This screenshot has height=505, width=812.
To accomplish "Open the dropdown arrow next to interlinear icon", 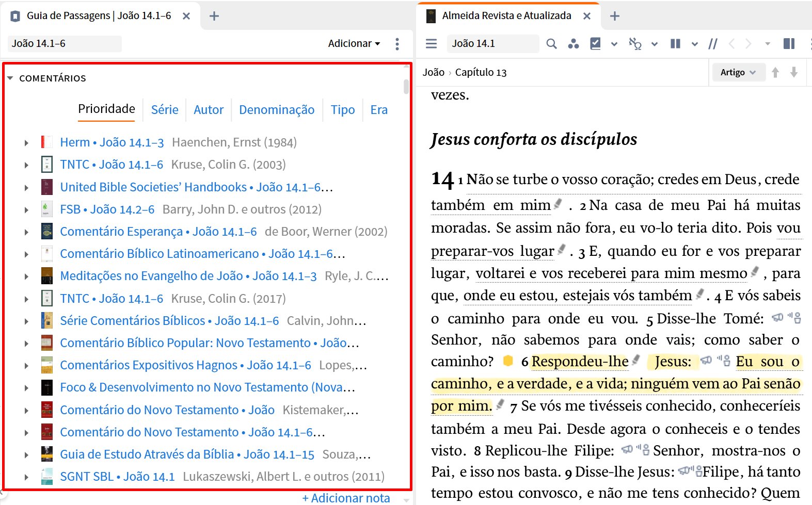I will point(655,44).
